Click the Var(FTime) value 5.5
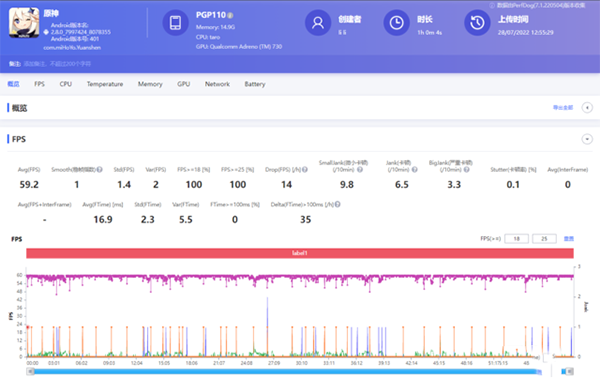The height and width of the screenshot is (378, 600). (186, 220)
